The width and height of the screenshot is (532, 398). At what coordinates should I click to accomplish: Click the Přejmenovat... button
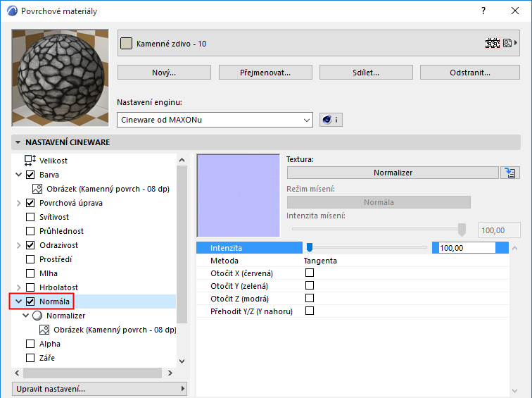pyautogui.click(x=265, y=73)
